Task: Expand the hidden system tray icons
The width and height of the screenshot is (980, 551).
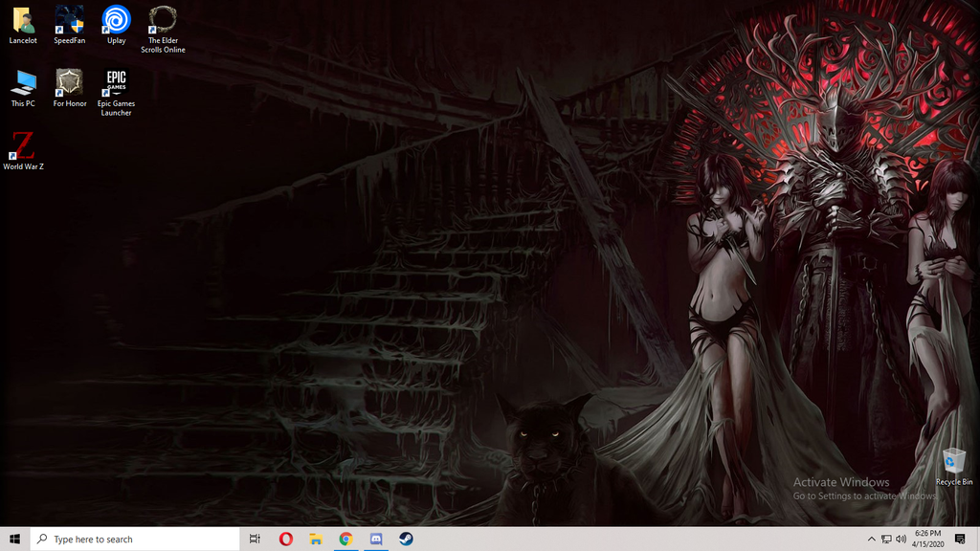Action: click(x=871, y=539)
